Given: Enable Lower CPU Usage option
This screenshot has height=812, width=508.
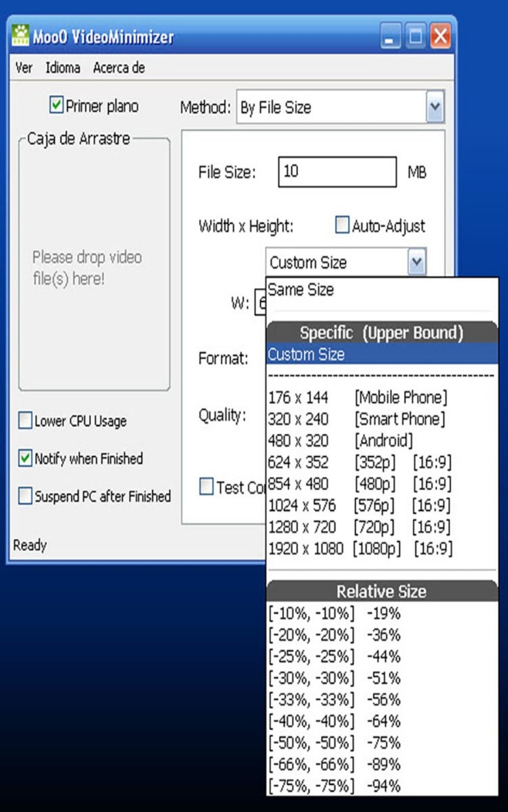Looking at the screenshot, I should coord(25,421).
